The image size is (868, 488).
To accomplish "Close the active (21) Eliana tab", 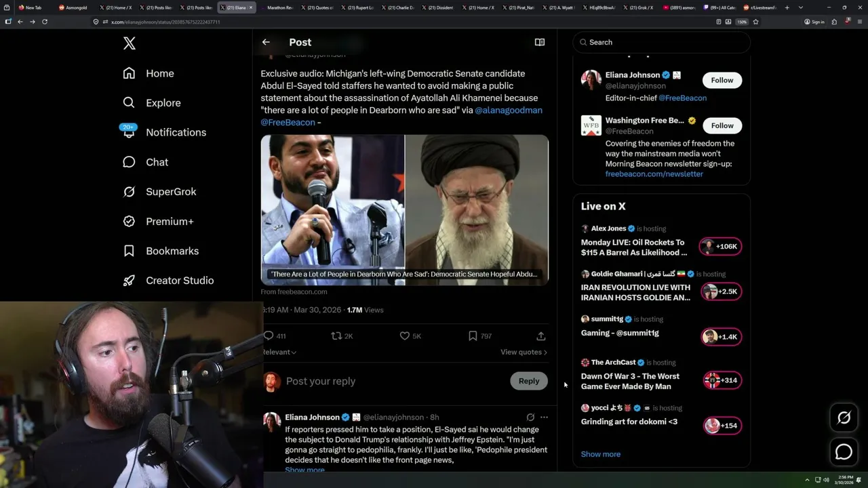I will (251, 7).
